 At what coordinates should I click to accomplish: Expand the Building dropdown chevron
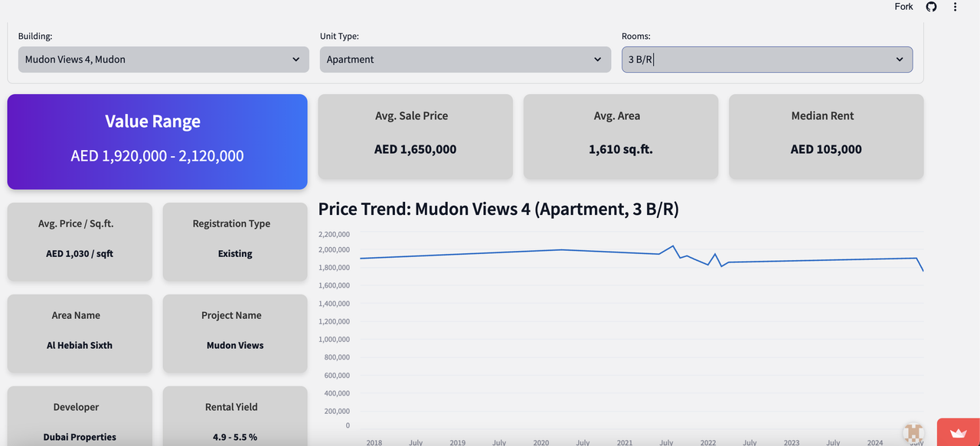pos(296,60)
